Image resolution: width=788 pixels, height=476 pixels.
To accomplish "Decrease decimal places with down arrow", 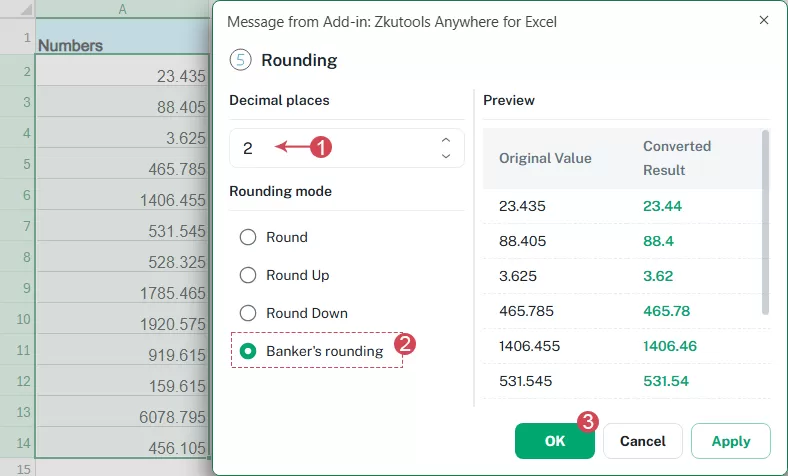I will [x=446, y=156].
